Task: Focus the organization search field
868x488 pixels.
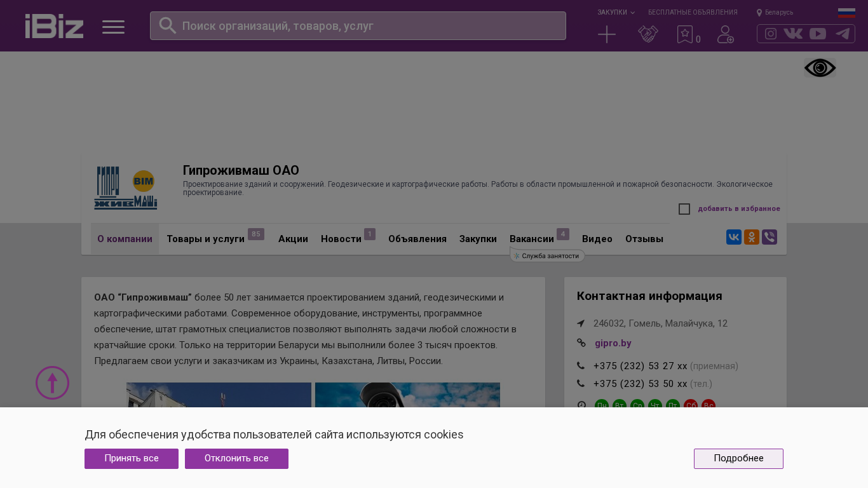Action: (x=358, y=25)
